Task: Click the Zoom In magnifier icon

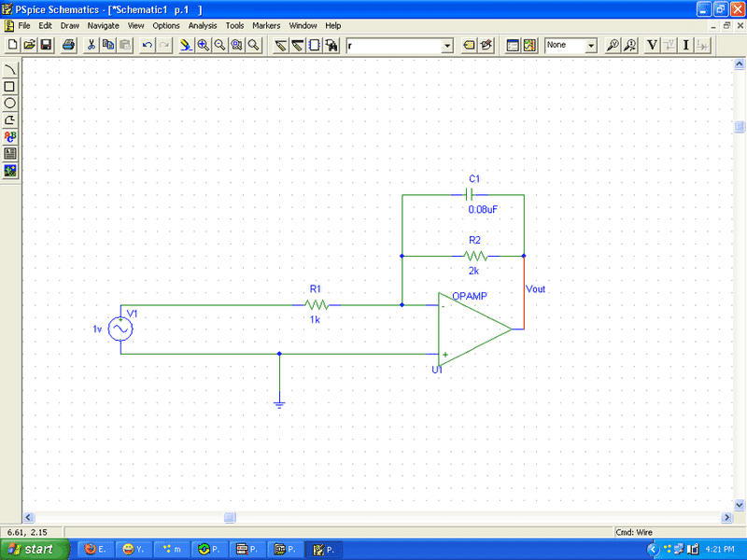Action: click(x=203, y=45)
